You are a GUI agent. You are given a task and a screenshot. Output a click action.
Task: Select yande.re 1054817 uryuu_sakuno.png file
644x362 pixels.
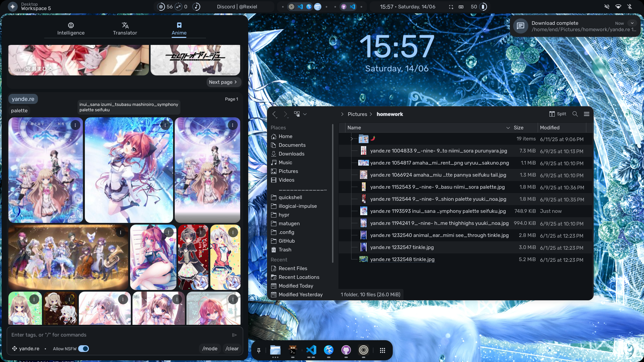[466, 163]
